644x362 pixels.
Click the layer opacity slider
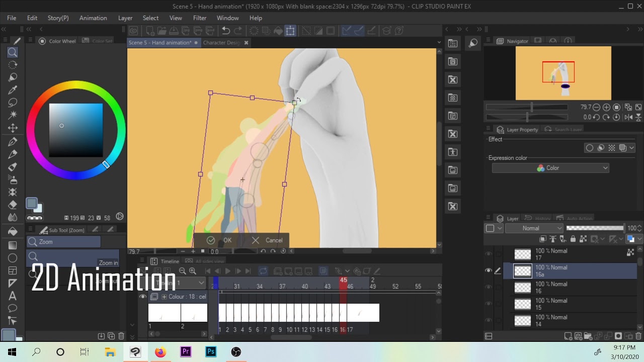tap(595, 228)
